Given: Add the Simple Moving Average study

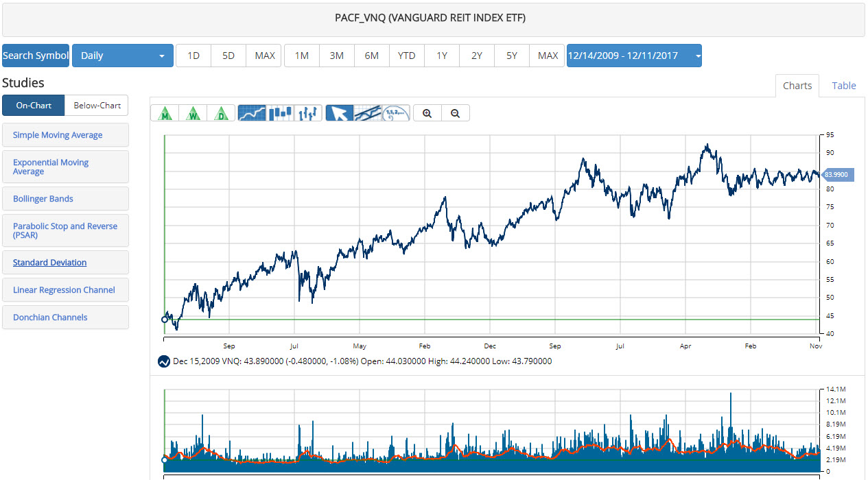Looking at the screenshot, I should point(65,135).
